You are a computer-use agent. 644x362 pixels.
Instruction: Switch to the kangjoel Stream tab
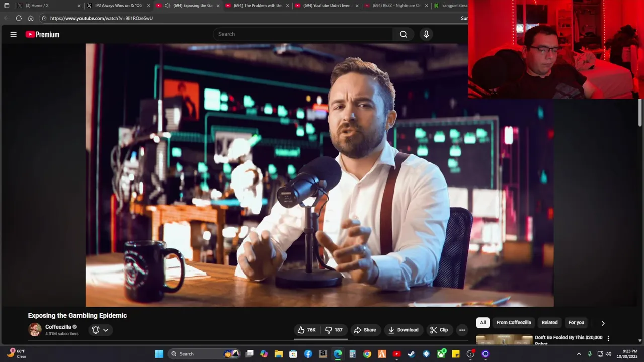point(451,6)
